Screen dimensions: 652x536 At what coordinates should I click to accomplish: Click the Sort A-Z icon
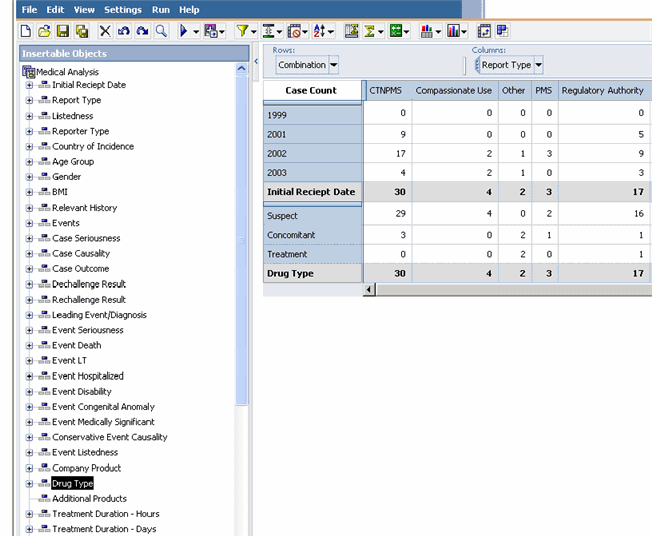click(x=319, y=31)
